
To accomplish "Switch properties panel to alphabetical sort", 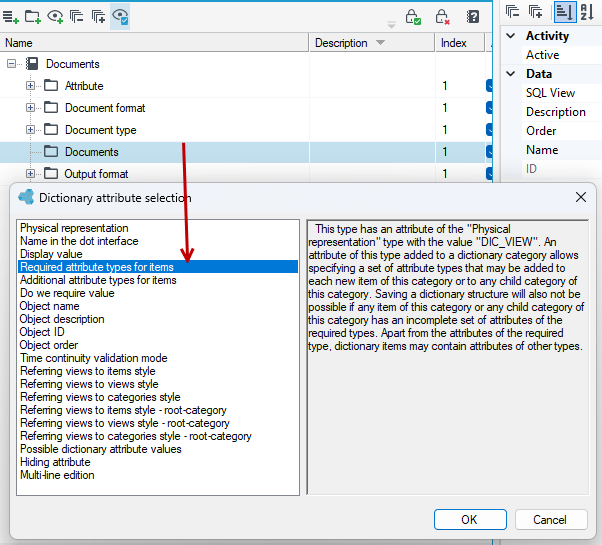I will [x=587, y=12].
